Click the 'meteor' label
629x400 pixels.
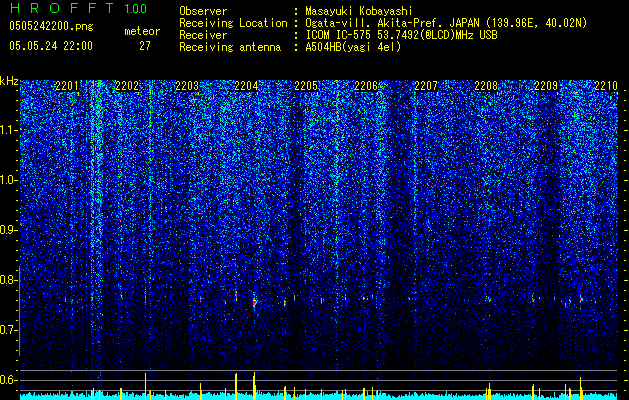click(142, 31)
